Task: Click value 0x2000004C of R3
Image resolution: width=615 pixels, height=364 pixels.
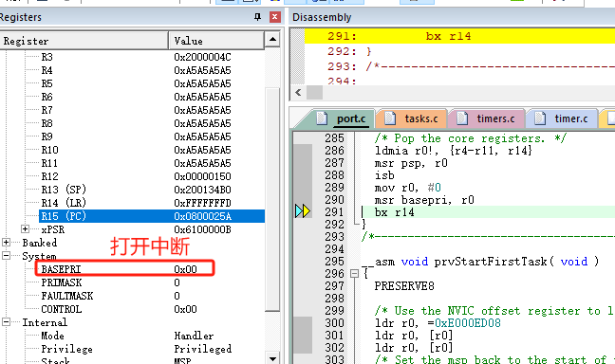Action: point(202,57)
